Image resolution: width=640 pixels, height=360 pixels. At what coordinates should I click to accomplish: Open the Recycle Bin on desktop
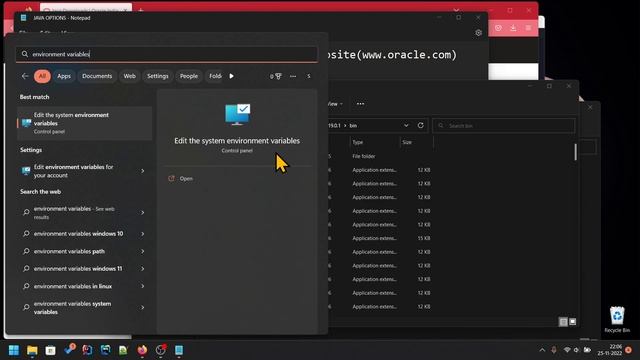click(x=617, y=319)
